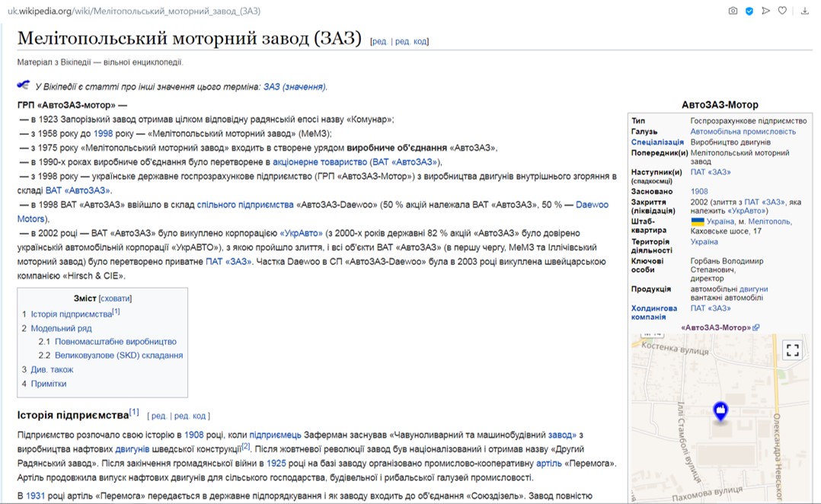This screenshot has height=504, width=821.
Task: Click the heart bookmark icon
Action: point(782,11)
